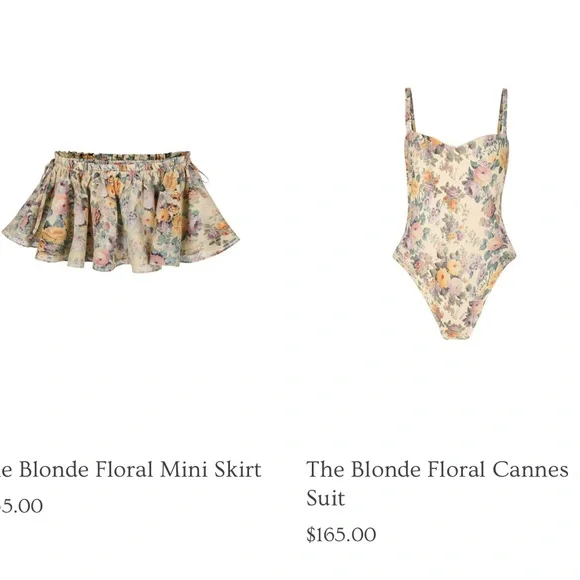580x580 pixels.
Task: Click the word "Cannes" in the product title
Action: click(x=530, y=469)
